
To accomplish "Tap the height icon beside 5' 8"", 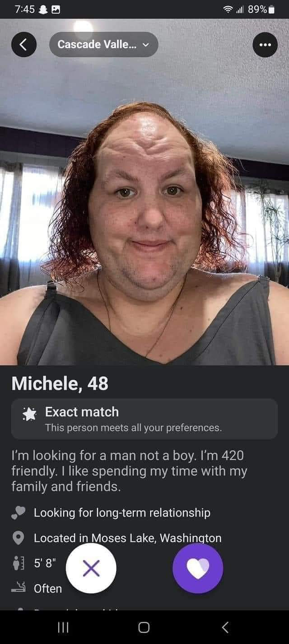I will click(x=18, y=563).
